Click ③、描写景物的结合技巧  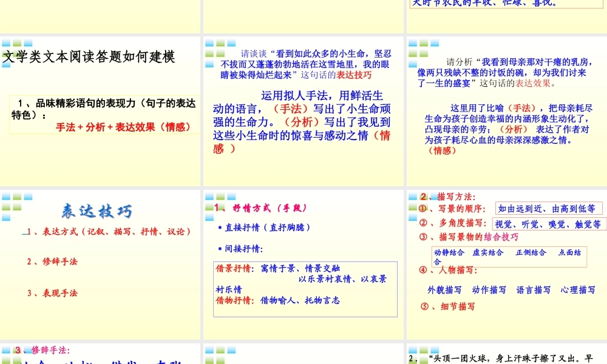point(469,237)
